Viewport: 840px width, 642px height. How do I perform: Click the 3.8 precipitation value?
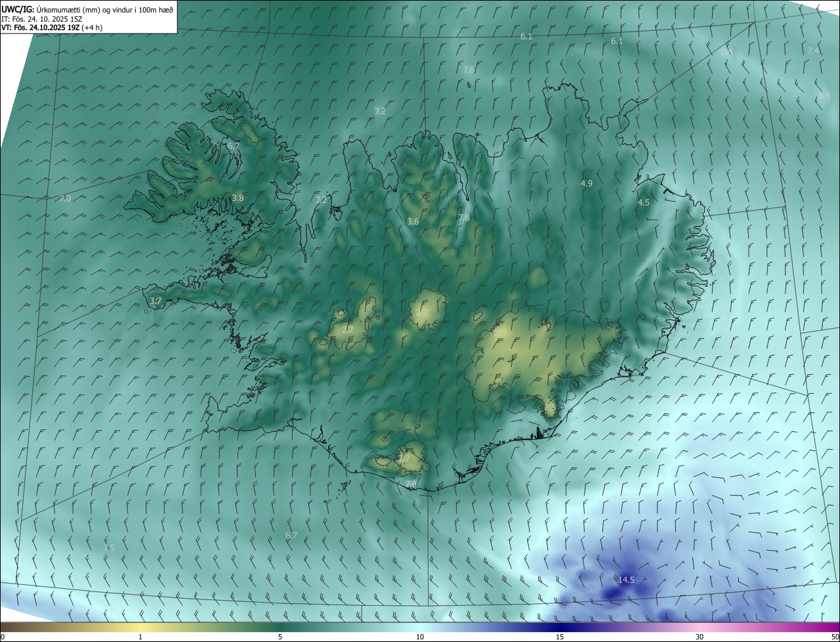[238, 198]
